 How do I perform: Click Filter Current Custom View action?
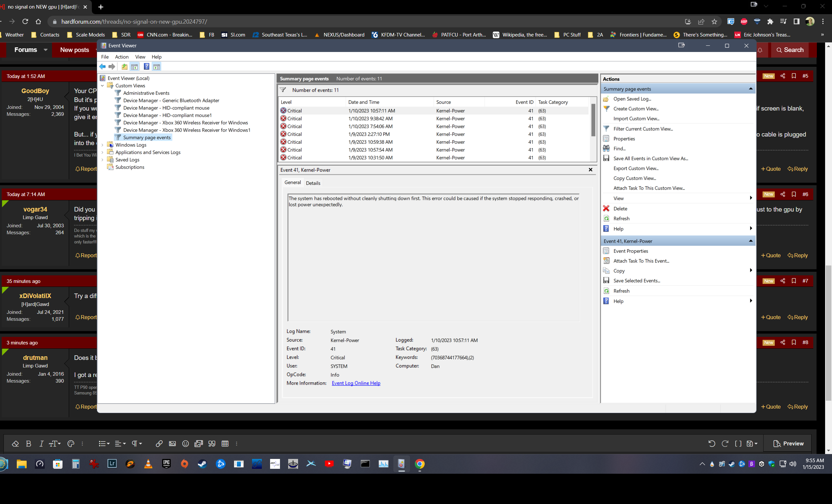(643, 129)
